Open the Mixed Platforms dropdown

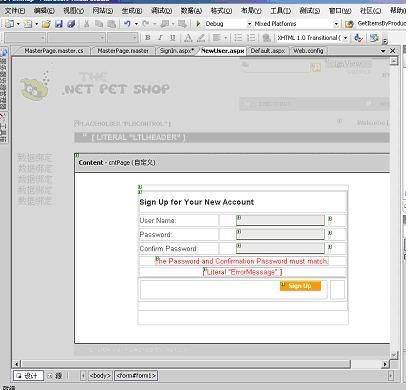point(336,24)
